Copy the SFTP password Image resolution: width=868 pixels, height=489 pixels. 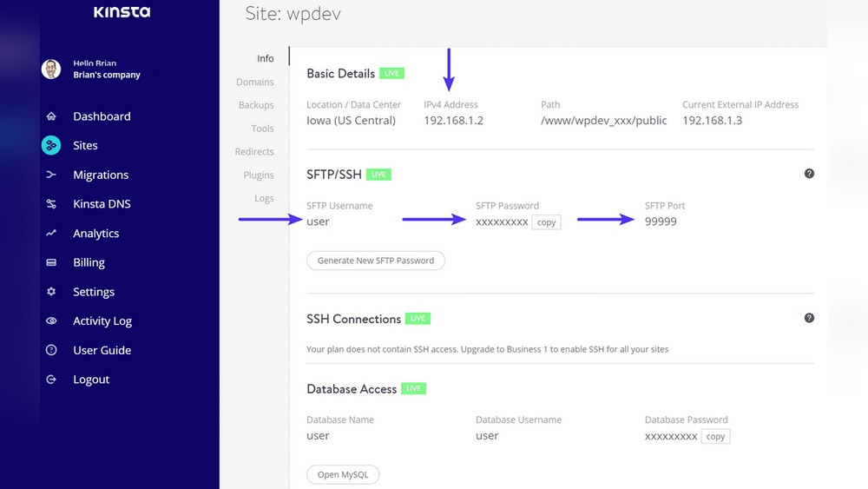click(x=546, y=222)
